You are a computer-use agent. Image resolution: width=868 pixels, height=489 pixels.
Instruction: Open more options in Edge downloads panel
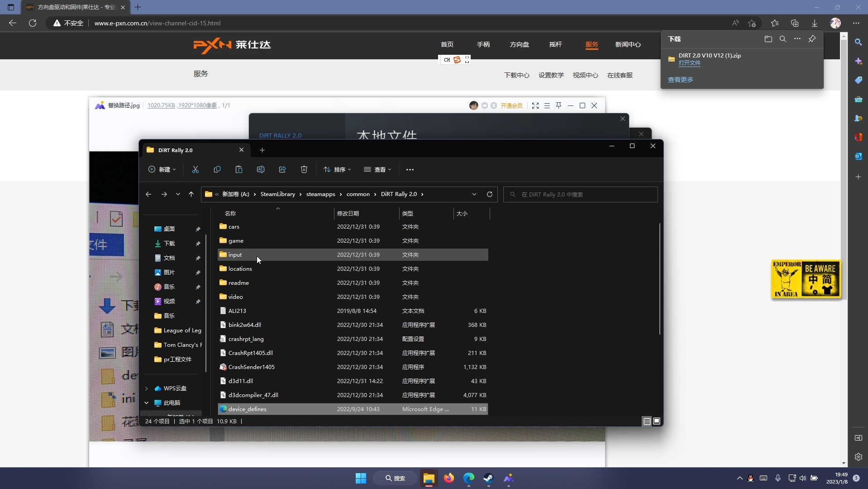pos(797,39)
